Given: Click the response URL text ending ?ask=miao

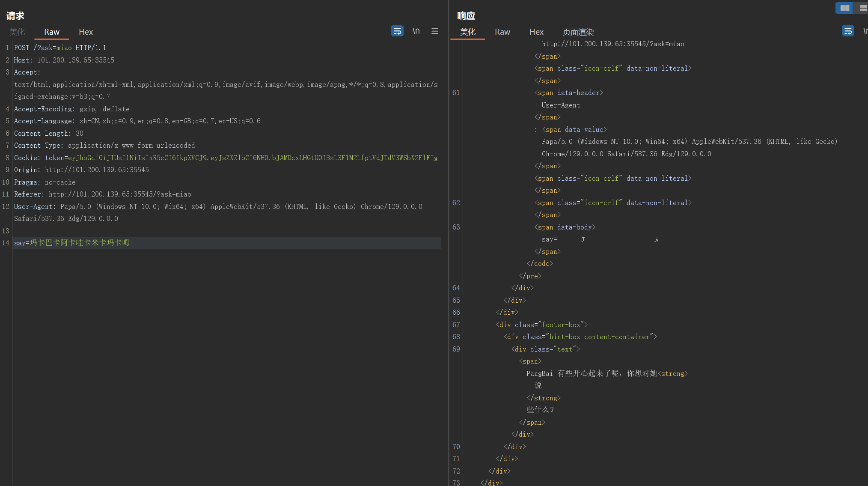Looking at the screenshot, I should click(x=613, y=44).
